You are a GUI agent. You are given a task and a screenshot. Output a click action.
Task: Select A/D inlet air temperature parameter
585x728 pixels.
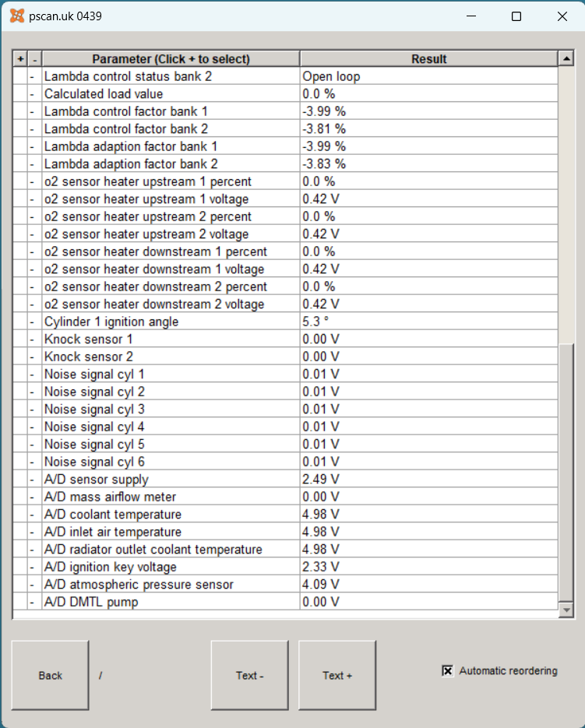[171, 532]
